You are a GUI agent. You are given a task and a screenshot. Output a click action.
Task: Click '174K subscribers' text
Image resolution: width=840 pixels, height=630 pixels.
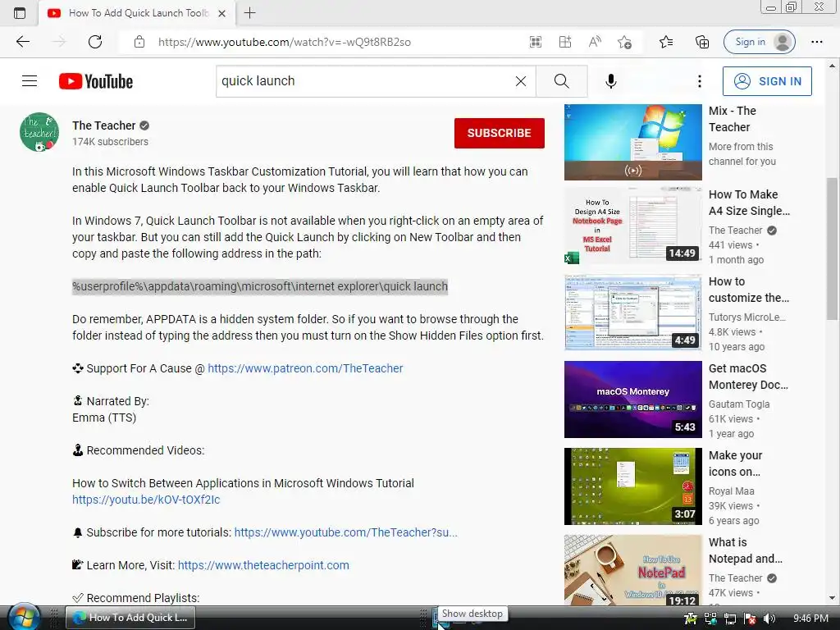(111, 142)
